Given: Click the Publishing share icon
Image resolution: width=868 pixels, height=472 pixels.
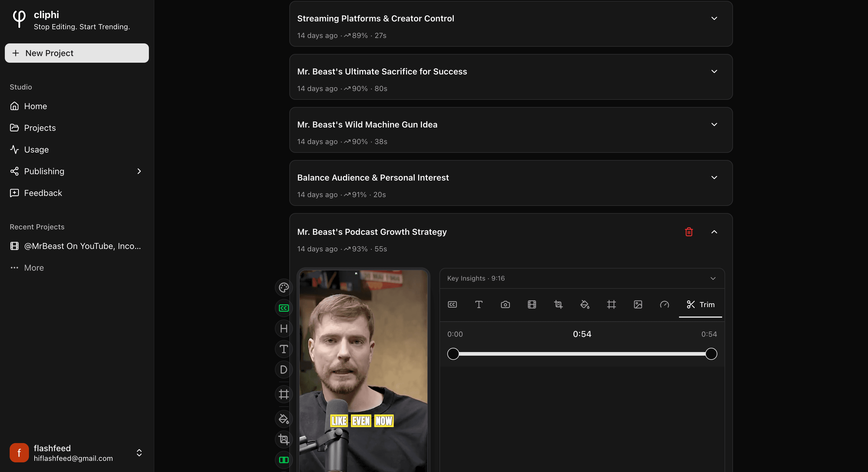Looking at the screenshot, I should [x=14, y=171].
